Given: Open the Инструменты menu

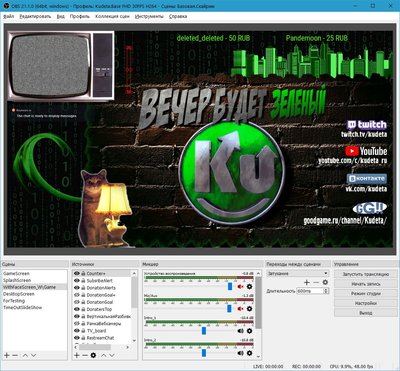Looking at the screenshot, I should click(149, 16).
